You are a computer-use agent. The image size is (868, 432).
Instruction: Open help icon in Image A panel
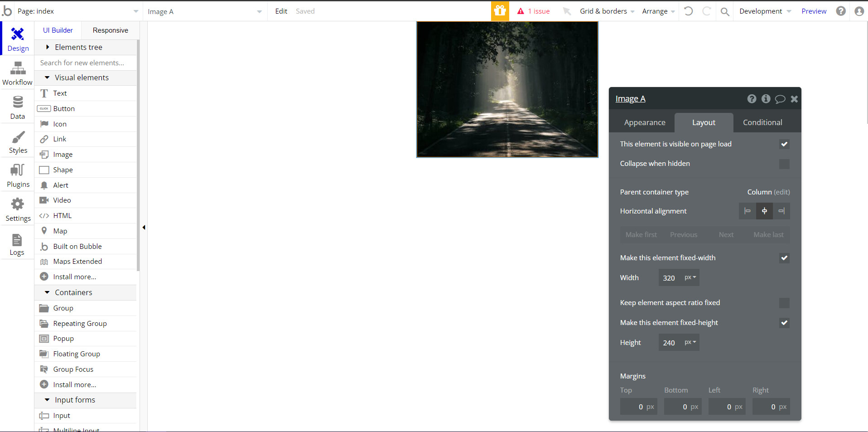pyautogui.click(x=752, y=99)
